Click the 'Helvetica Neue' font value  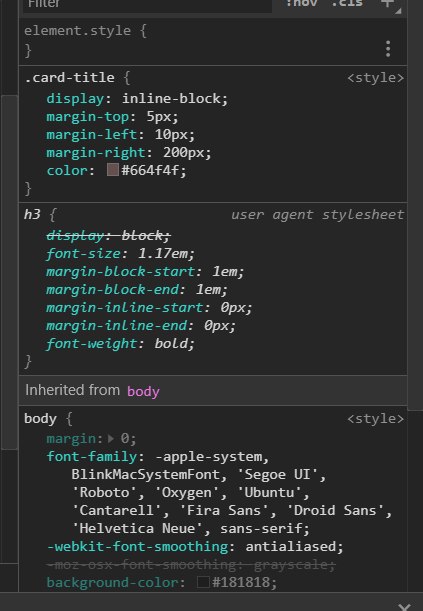click(x=137, y=528)
